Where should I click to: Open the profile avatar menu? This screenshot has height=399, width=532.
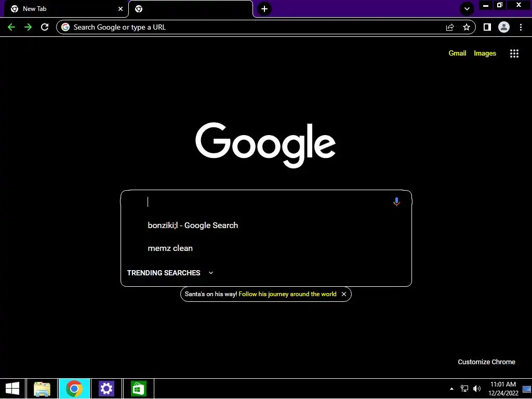pos(504,27)
